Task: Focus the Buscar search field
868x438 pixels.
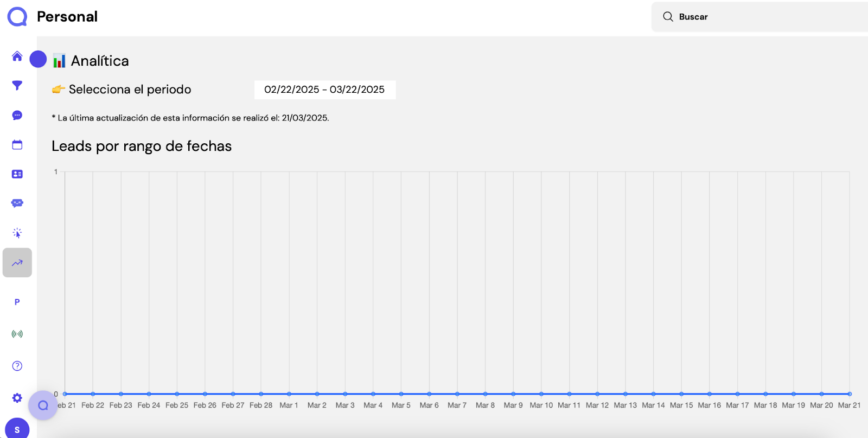Action: [759, 17]
